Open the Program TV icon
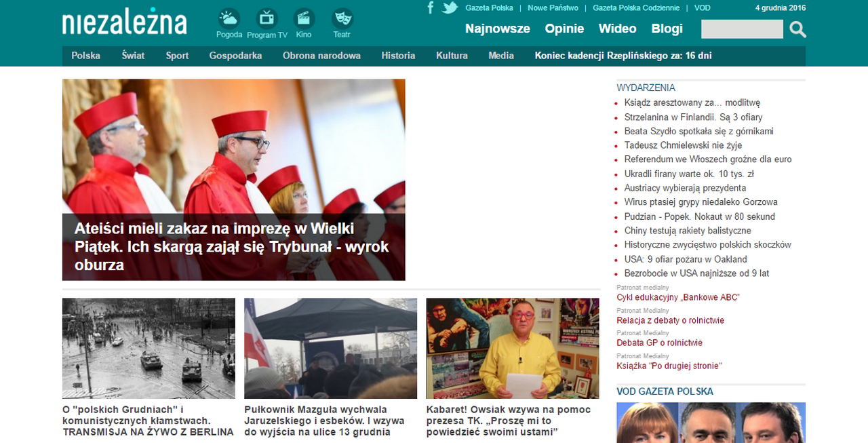The image size is (868, 443). pyautogui.click(x=267, y=19)
